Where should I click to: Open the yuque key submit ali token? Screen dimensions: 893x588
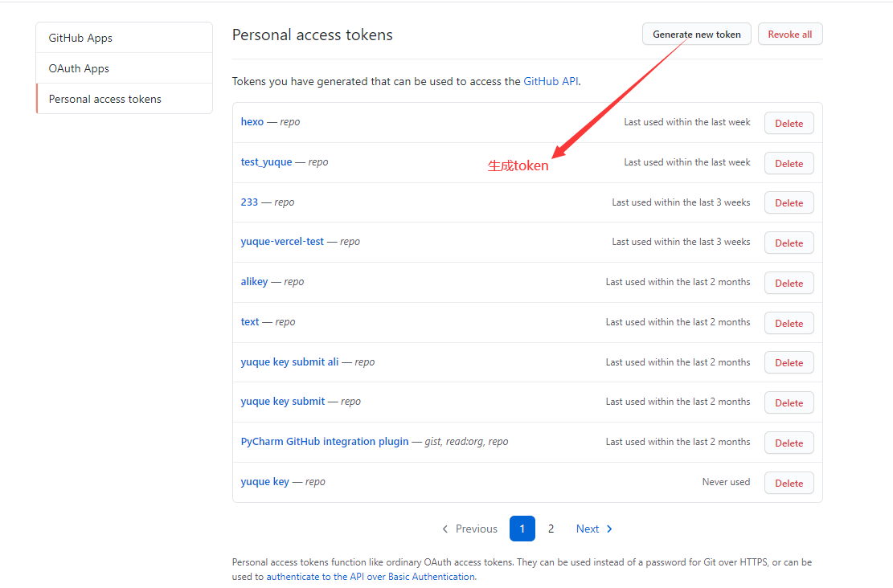[x=289, y=362]
